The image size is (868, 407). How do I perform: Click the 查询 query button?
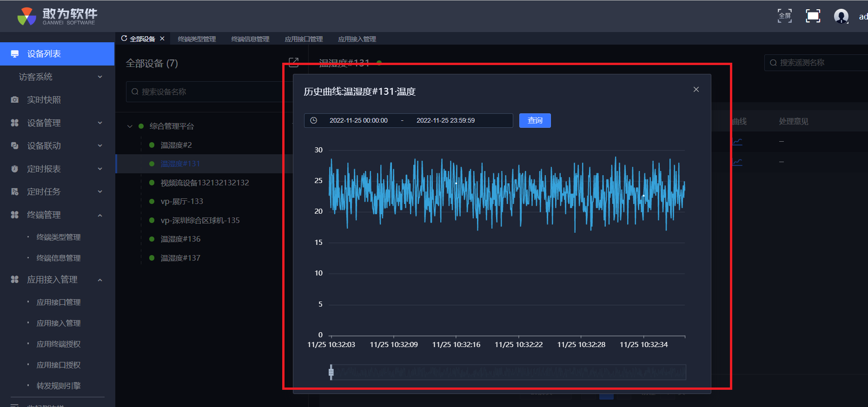[x=535, y=120]
